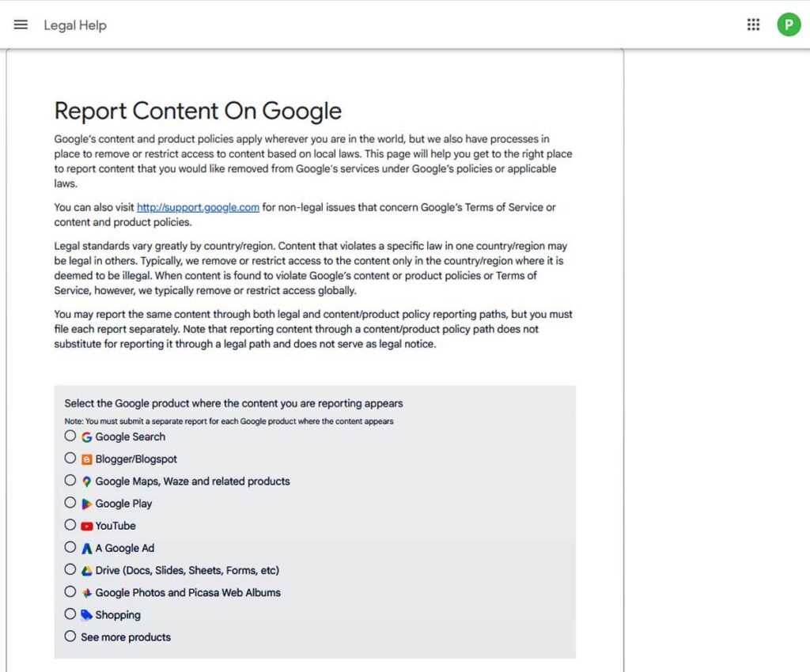Select the Drive (Docs, Slides, Sheets) option
The height and width of the screenshot is (672, 810).
click(70, 568)
